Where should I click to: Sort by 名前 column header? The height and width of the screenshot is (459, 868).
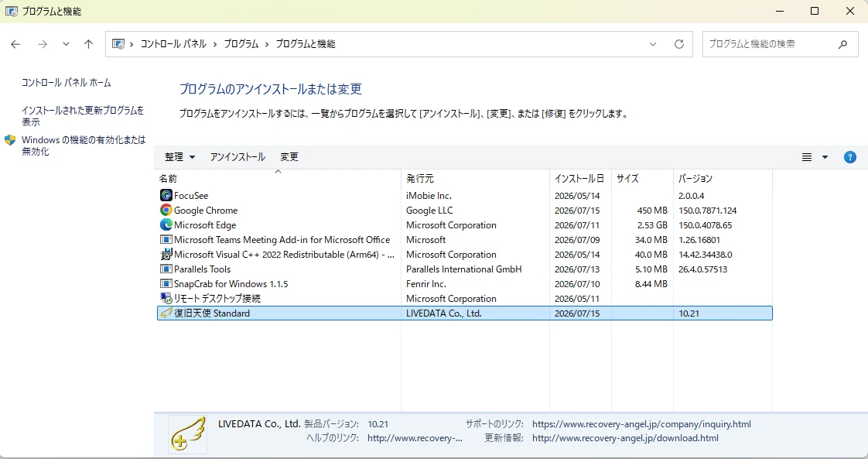pyautogui.click(x=279, y=178)
